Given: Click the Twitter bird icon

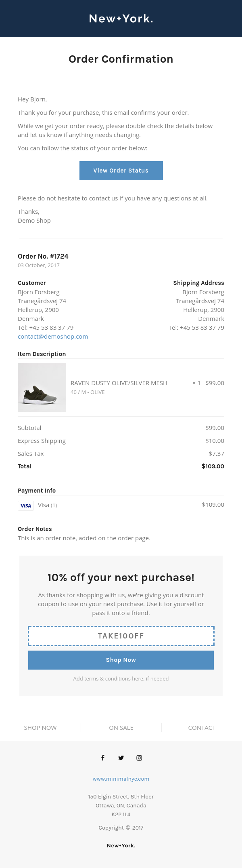Looking at the screenshot, I should (121, 758).
